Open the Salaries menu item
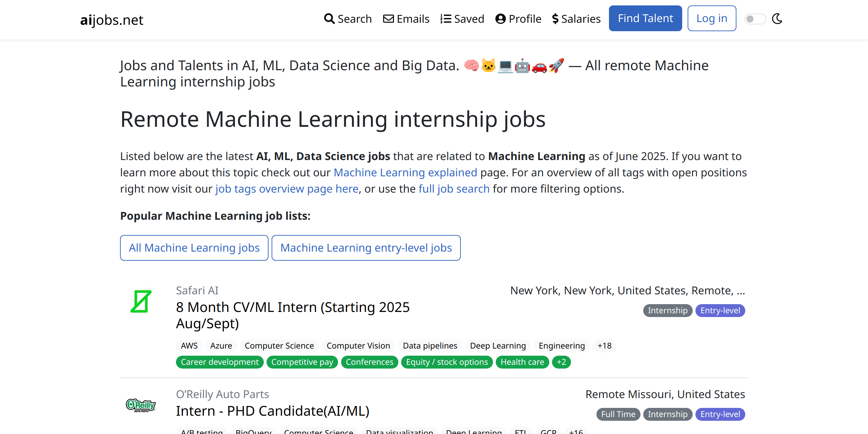Screen dimensions: 868x434 (x=576, y=19)
